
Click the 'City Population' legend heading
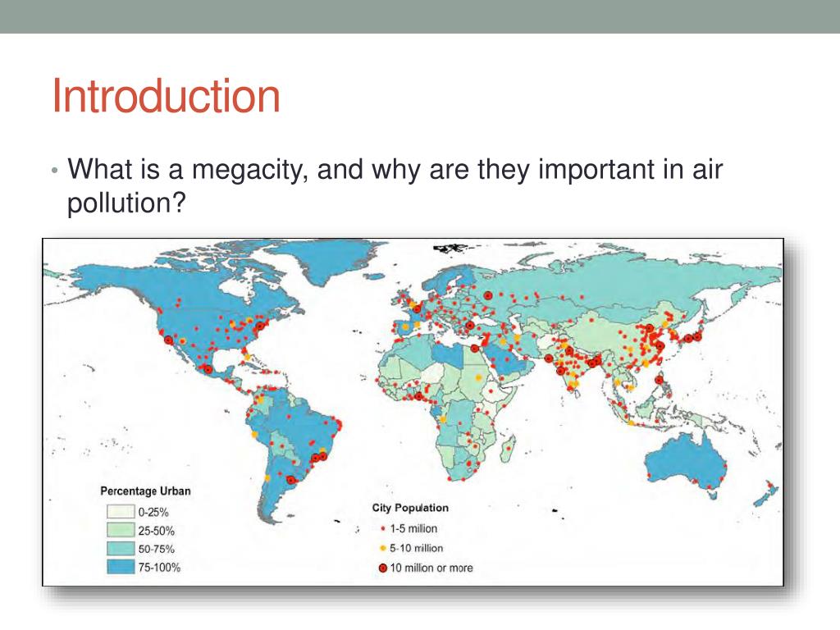coord(410,508)
